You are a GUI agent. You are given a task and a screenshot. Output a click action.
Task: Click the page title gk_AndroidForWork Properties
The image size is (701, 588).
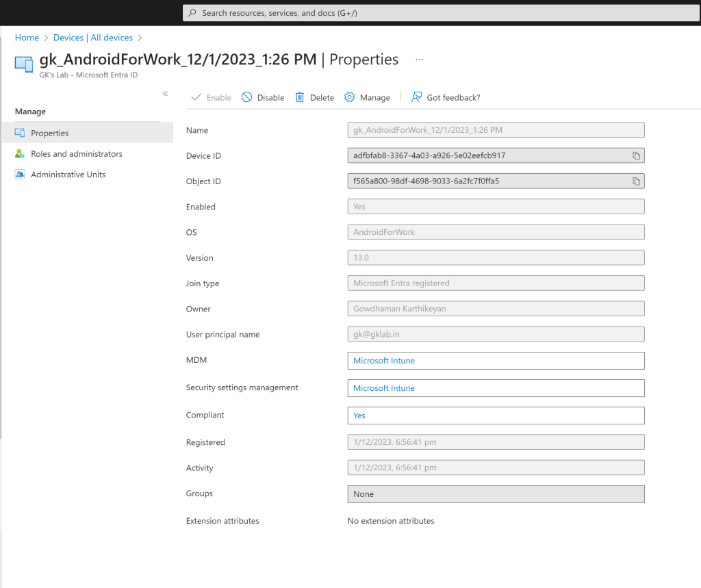[218, 60]
